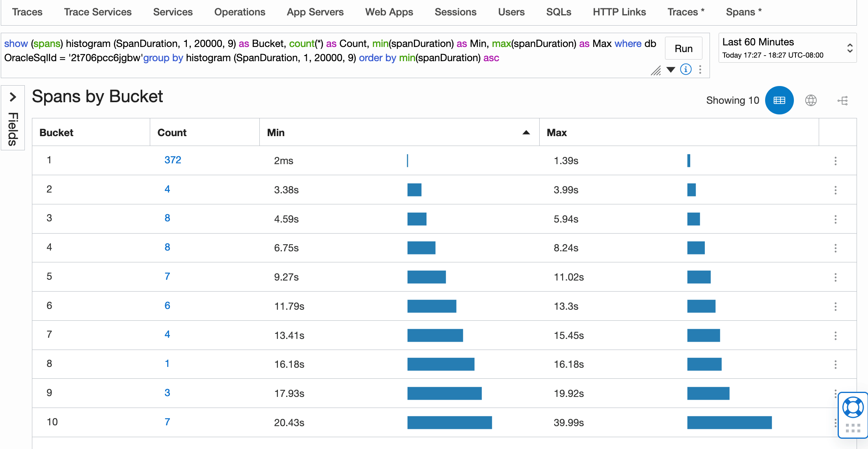The width and height of the screenshot is (868, 449).
Task: Toggle sort order on Min column
Action: (526, 133)
